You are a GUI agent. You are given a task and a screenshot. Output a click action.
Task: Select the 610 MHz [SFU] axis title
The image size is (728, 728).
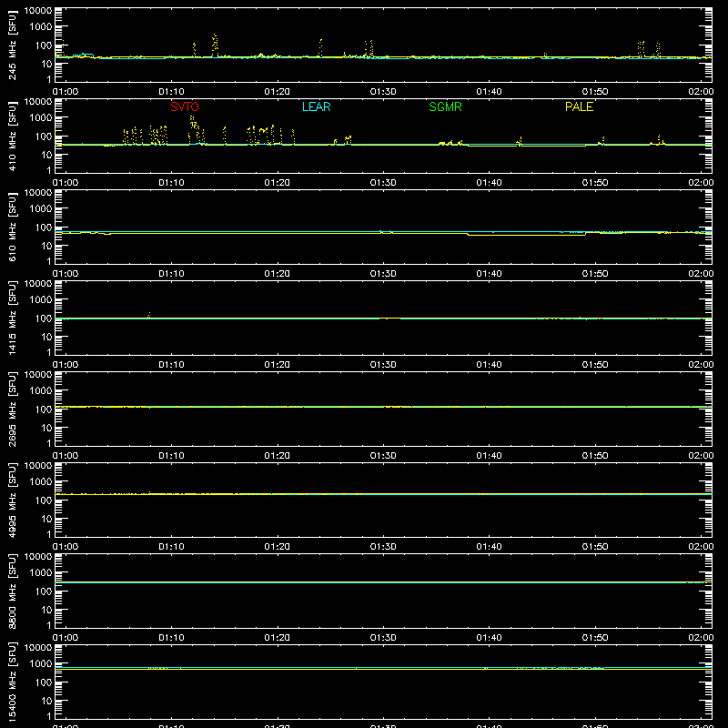(12, 227)
